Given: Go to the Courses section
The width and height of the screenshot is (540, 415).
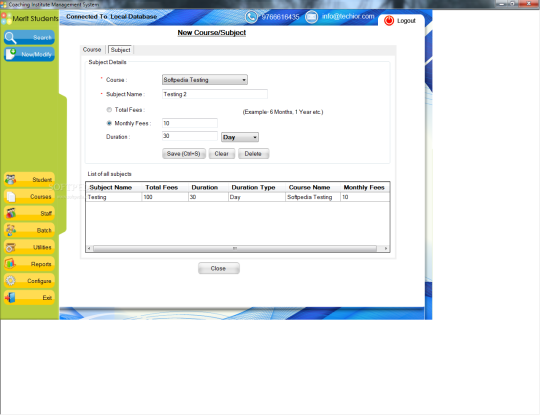Looking at the screenshot, I should click(29, 196).
